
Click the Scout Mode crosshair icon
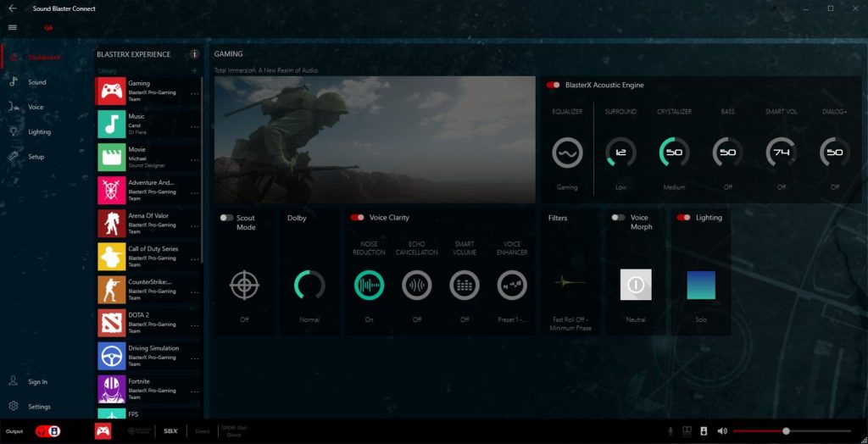pos(244,286)
